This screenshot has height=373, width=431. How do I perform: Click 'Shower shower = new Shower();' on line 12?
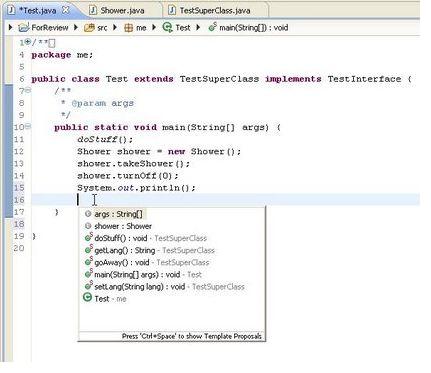(x=159, y=151)
